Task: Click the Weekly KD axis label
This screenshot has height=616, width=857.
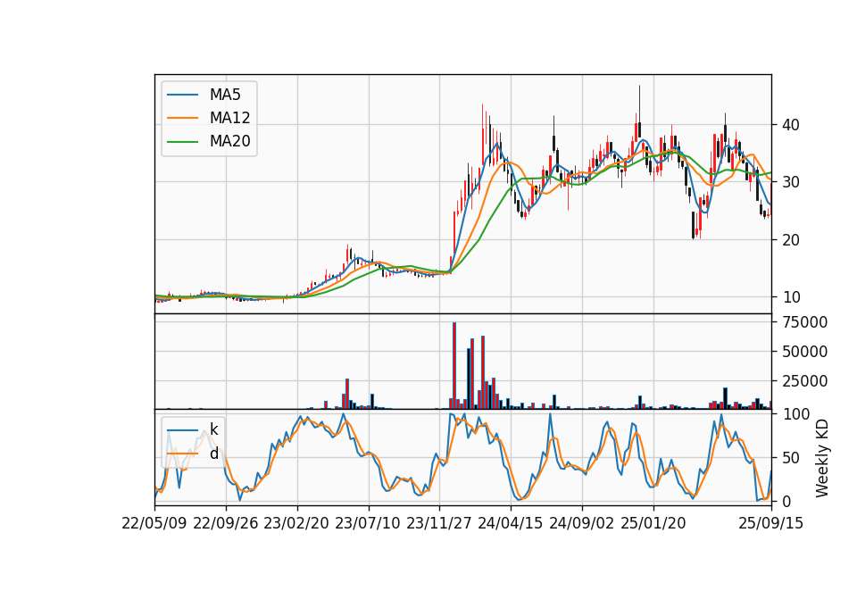Action: (821, 458)
